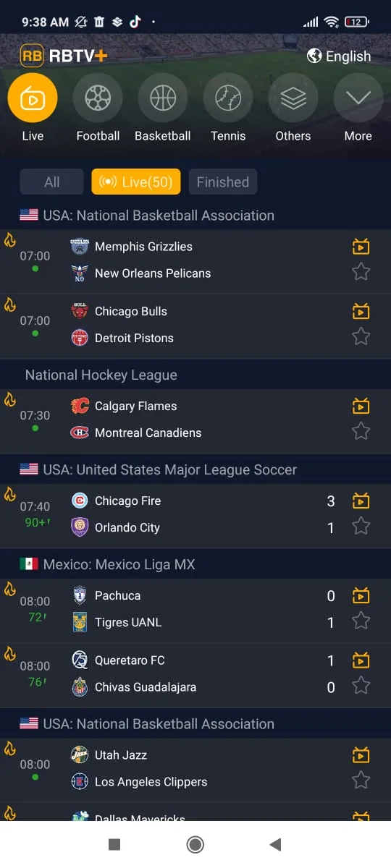Image resolution: width=391 pixels, height=868 pixels.
Task: Open the Live category icon
Action: [x=33, y=98]
